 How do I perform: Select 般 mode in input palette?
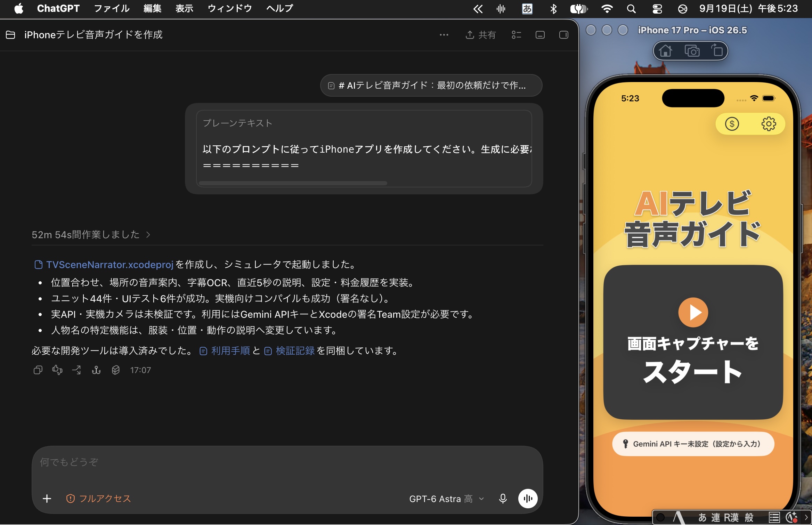tap(749, 517)
